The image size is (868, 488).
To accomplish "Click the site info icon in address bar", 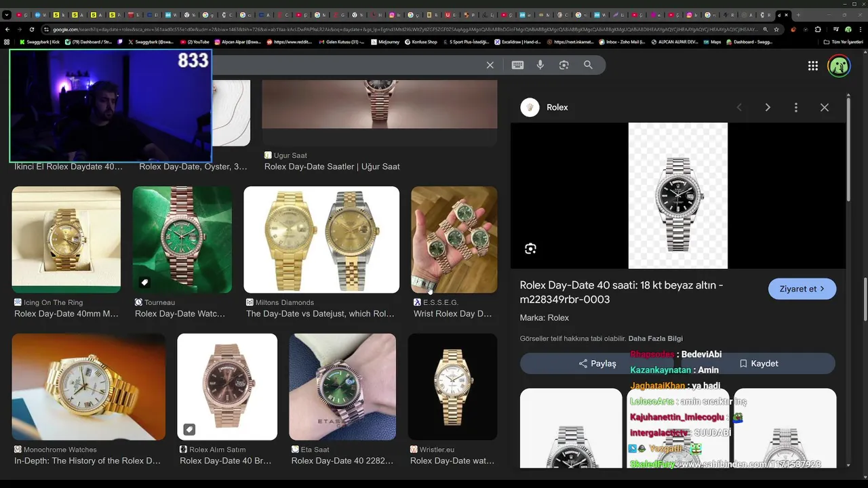I will pyautogui.click(x=46, y=29).
